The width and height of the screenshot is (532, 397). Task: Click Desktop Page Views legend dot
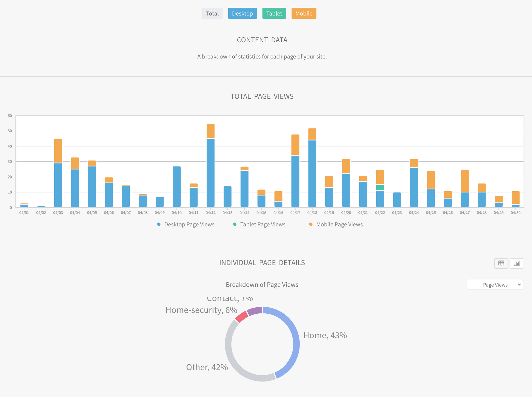click(x=159, y=224)
